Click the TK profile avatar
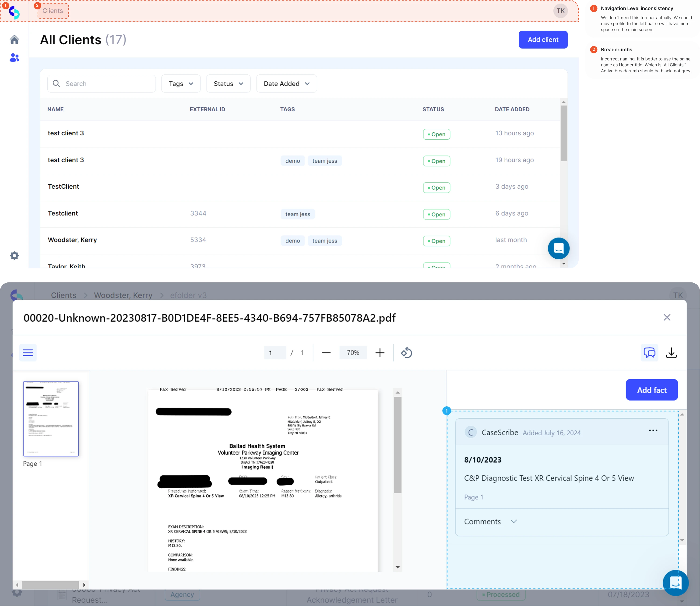 coord(561,11)
